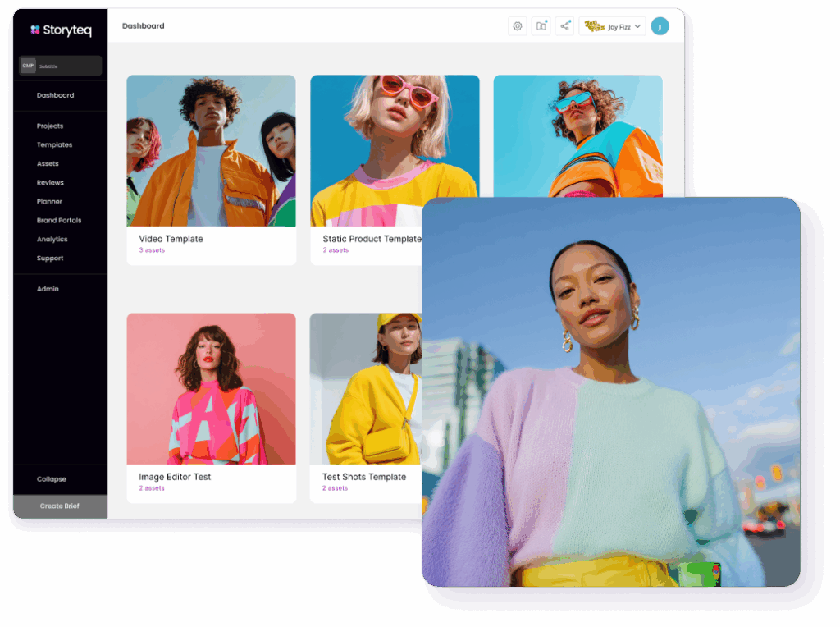Open the Video Template thumbnail
The width and height of the screenshot is (840, 627).
tap(211, 151)
